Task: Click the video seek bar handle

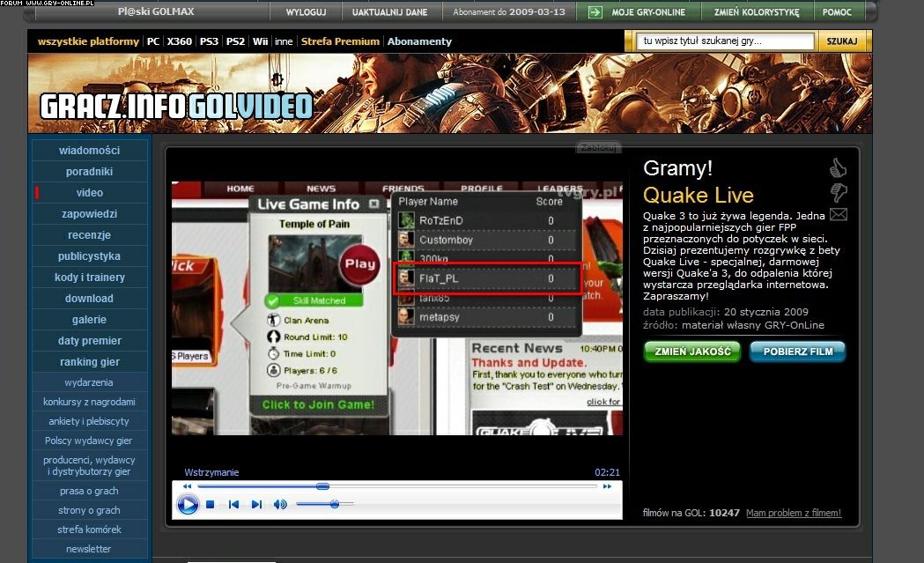Action: (x=322, y=486)
